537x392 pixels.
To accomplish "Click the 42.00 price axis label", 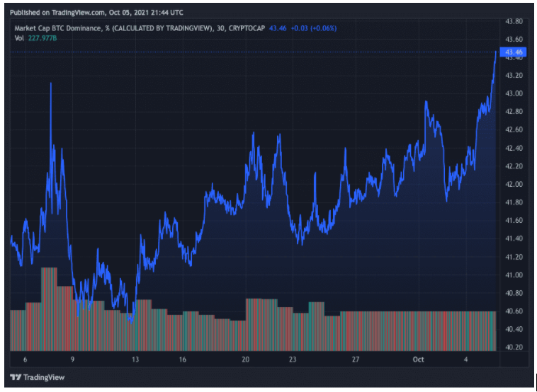I will (514, 185).
